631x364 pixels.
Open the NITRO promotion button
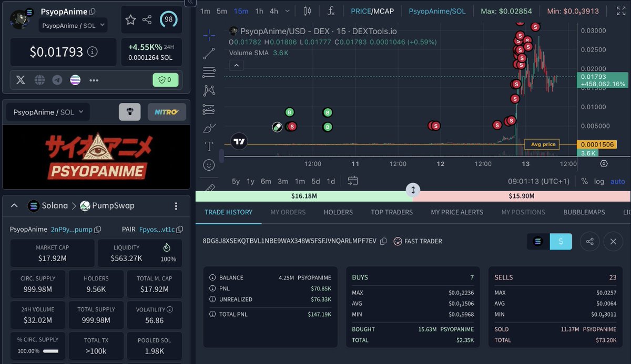167,112
